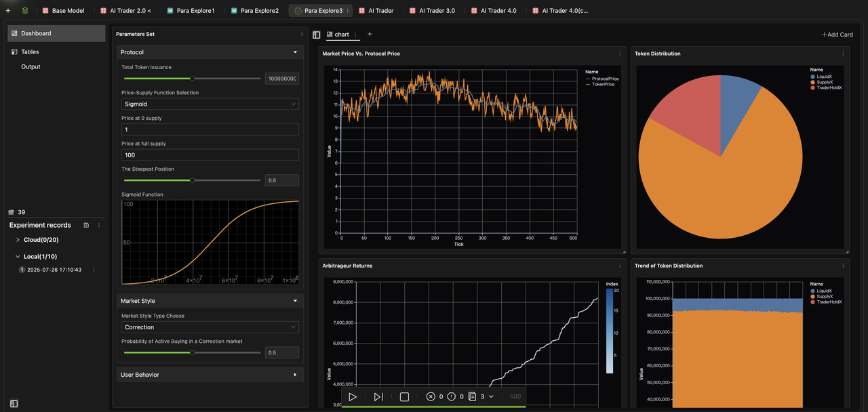
Task: Toggle SupplyX in the Token Distribution legend
Action: (825, 82)
